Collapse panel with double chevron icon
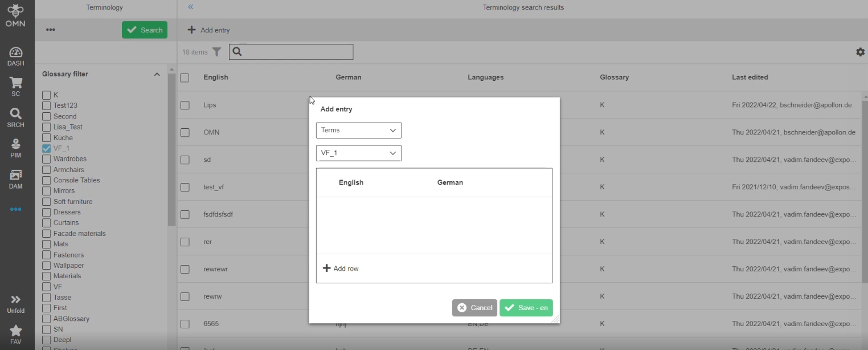The width and height of the screenshot is (868, 350). point(191,7)
